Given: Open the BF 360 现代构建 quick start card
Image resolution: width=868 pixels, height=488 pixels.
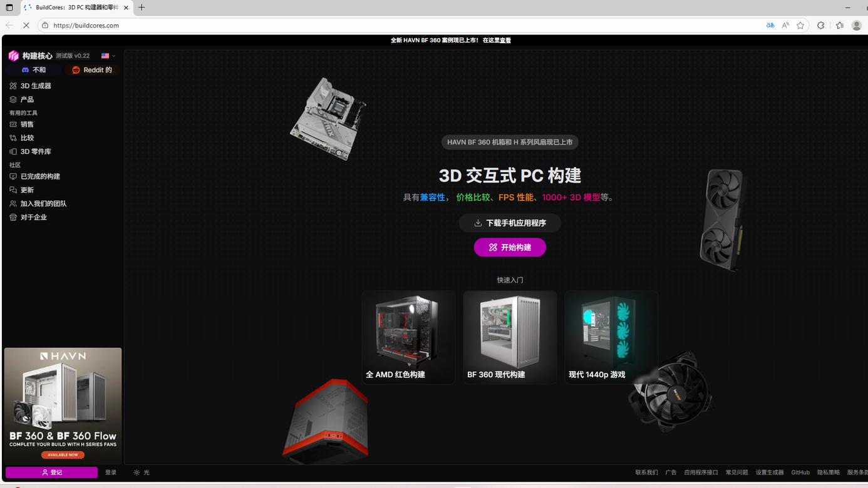Looking at the screenshot, I should click(510, 337).
